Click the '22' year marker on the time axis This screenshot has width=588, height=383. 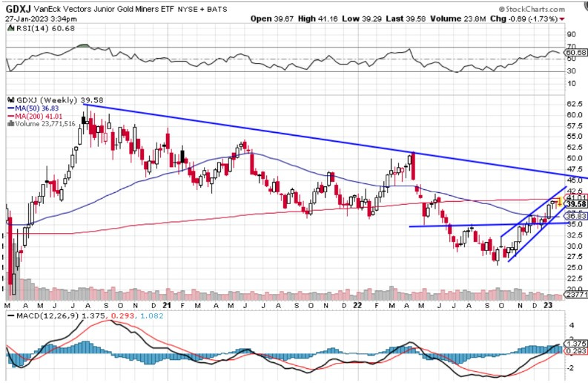357,305
